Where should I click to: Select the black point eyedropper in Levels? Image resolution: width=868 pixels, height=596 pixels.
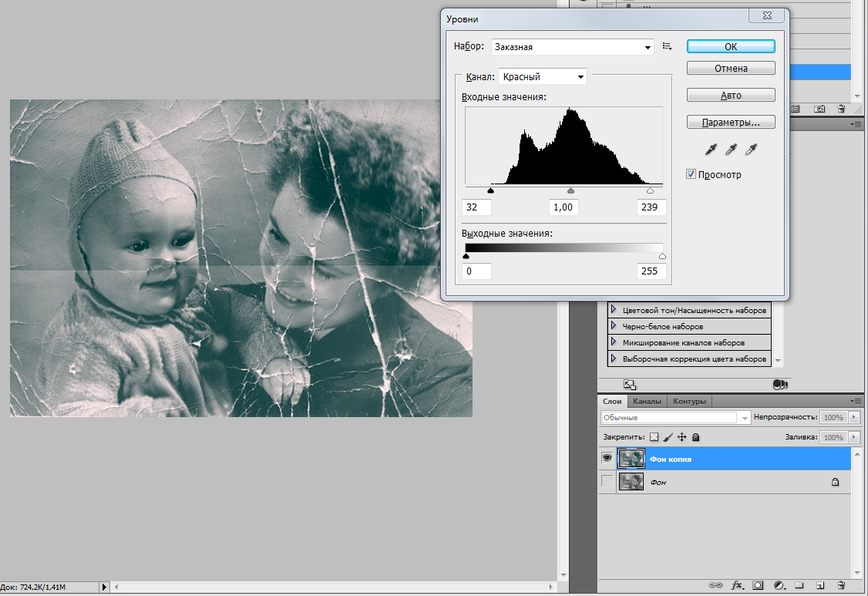(712, 150)
